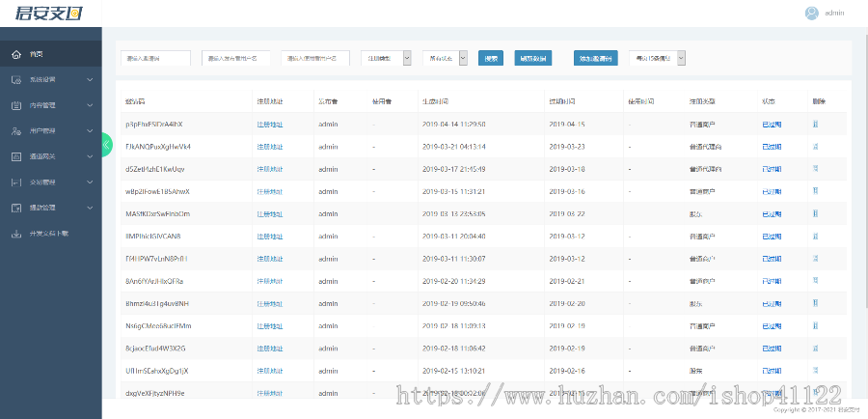The image size is (868, 419).
Task: Delete the invite code generated 2019-02-20
Action: point(815,281)
